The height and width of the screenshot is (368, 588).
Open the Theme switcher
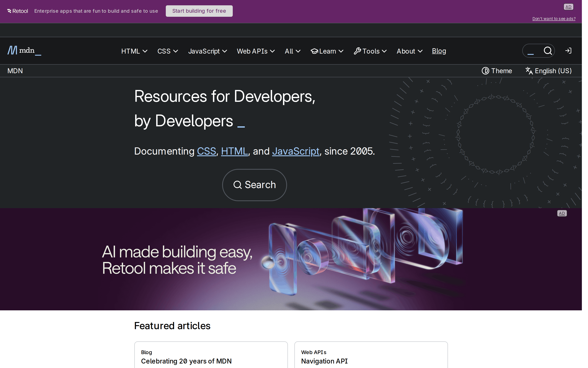pyautogui.click(x=497, y=71)
